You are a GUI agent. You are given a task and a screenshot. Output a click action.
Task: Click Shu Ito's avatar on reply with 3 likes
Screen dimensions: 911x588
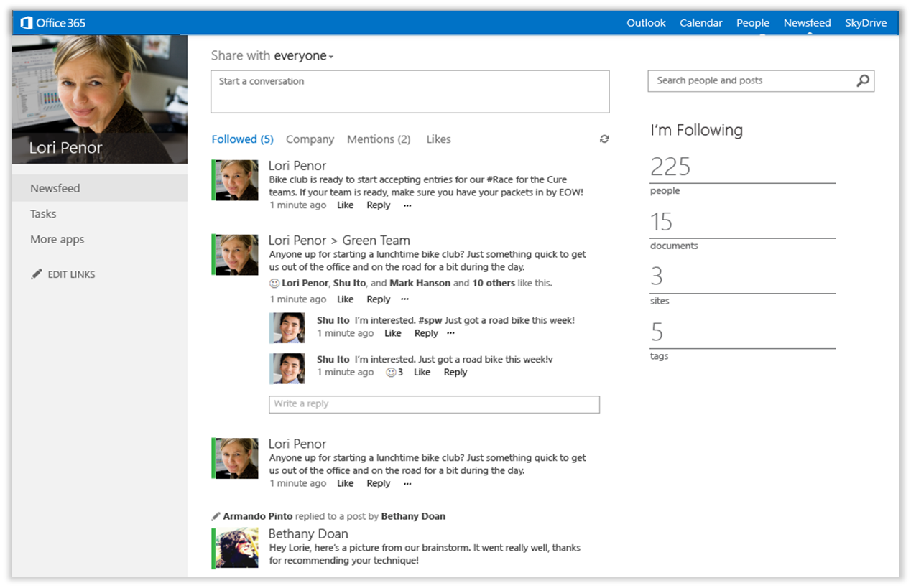(x=287, y=368)
